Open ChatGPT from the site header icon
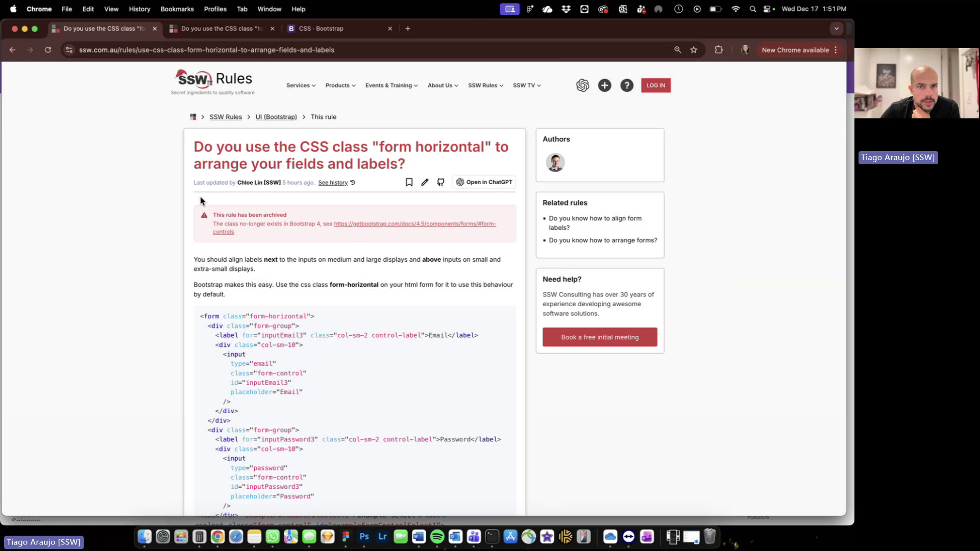 click(x=583, y=85)
